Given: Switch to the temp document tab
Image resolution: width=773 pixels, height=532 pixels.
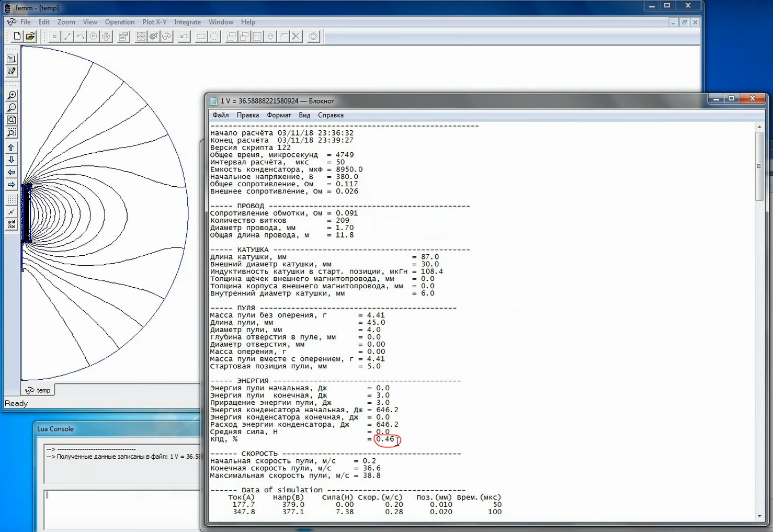Looking at the screenshot, I should (x=38, y=390).
